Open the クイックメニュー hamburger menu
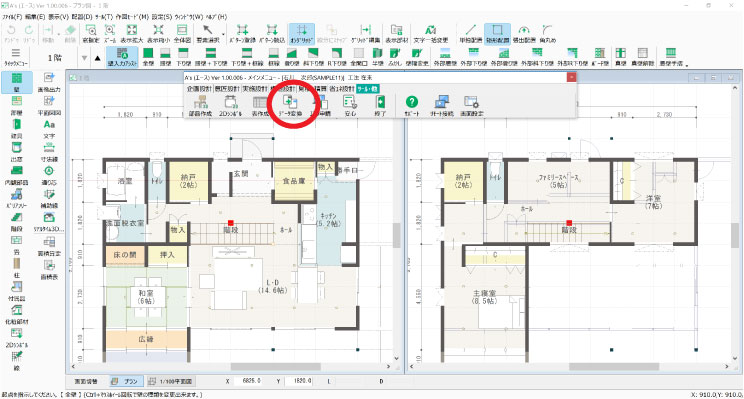 click(16, 56)
